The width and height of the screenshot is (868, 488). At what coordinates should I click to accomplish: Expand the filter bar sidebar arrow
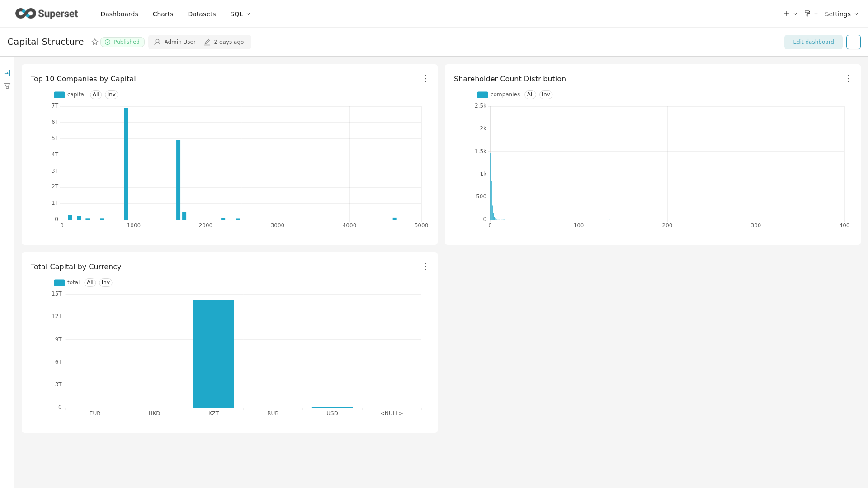[x=7, y=73]
